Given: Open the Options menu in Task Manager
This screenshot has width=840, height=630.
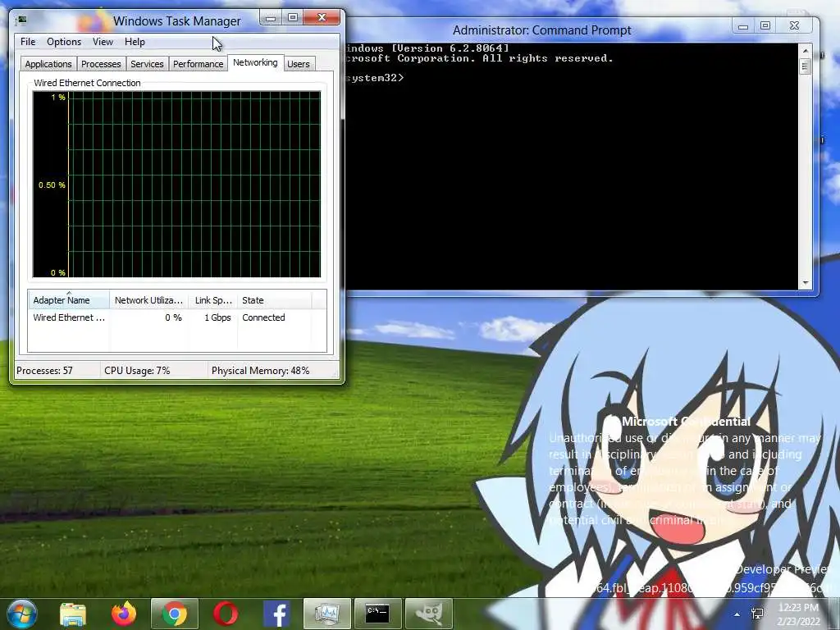Looking at the screenshot, I should pos(64,42).
